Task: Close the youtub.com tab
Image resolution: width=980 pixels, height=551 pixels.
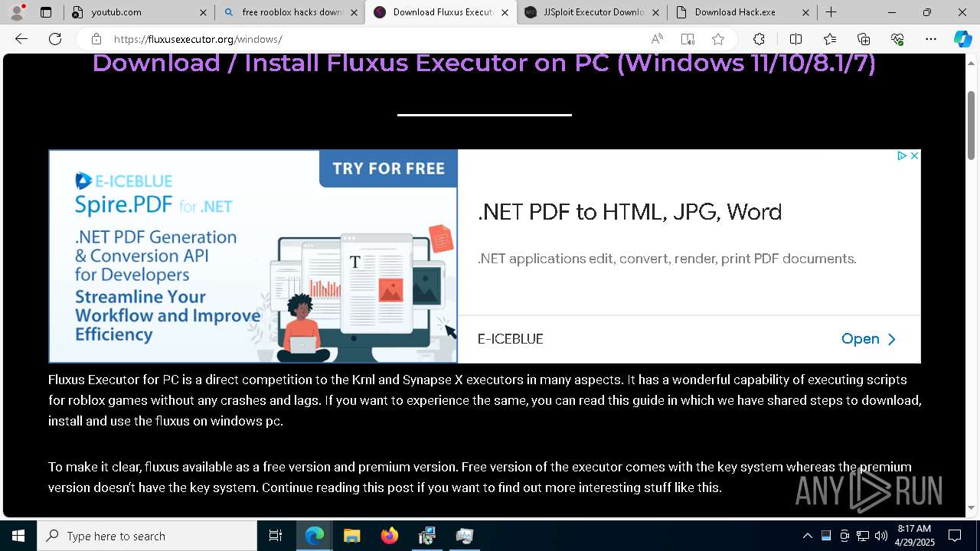Action: click(203, 12)
